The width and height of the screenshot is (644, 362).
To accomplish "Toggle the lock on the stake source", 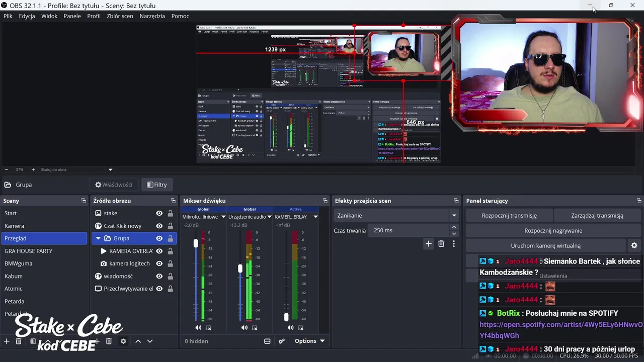I will (x=170, y=213).
